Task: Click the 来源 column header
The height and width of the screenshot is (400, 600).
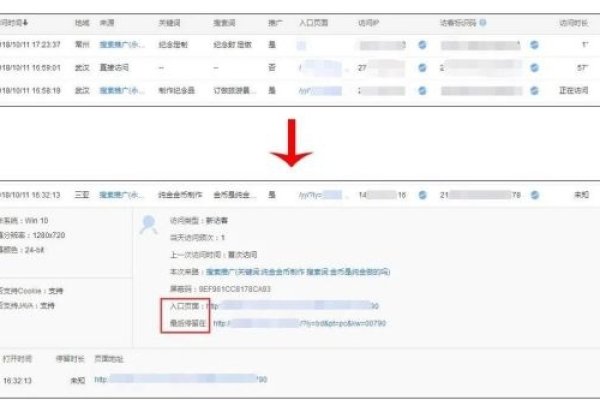Action: point(107,23)
